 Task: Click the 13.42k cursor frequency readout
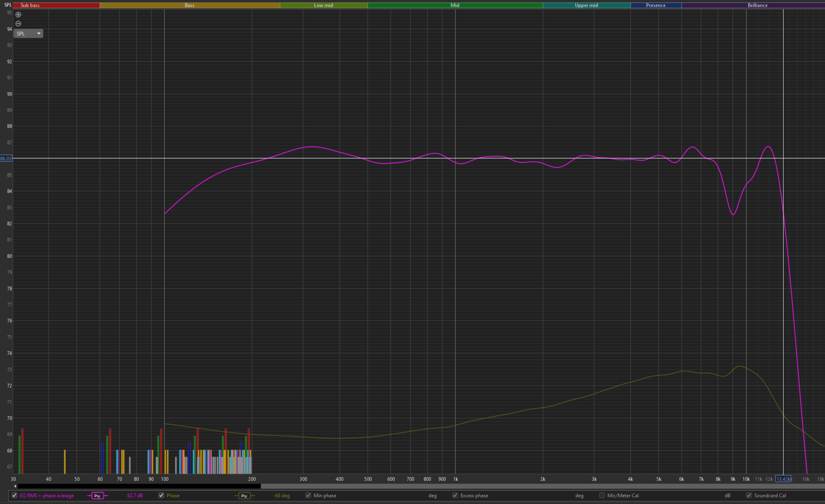[x=783, y=479]
